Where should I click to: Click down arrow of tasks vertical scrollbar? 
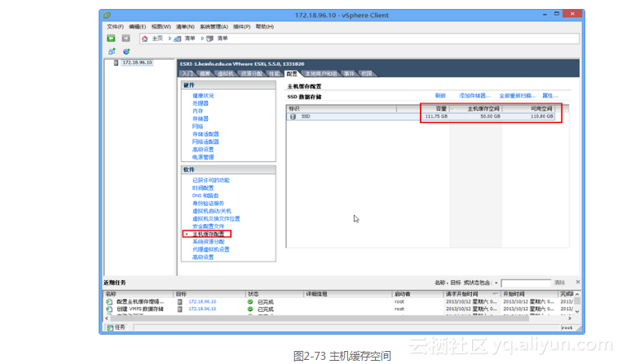coord(577,312)
